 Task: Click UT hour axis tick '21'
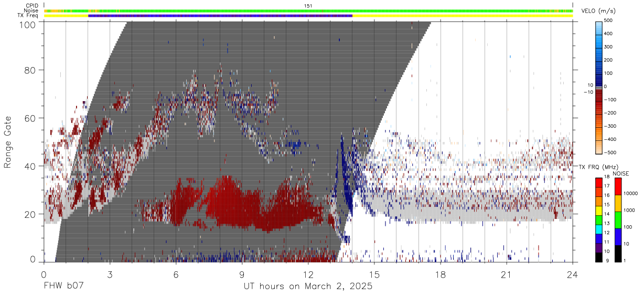point(507,274)
